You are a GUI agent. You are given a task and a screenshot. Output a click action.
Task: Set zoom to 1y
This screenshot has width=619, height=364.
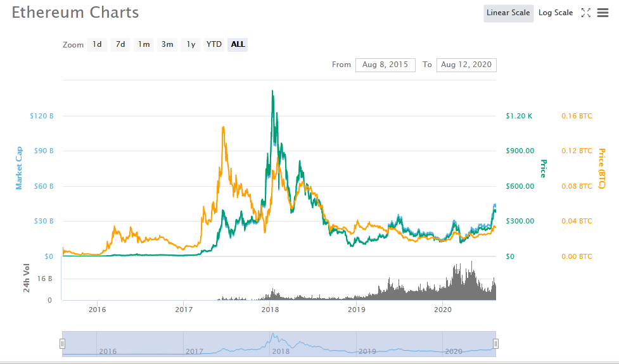pyautogui.click(x=191, y=44)
